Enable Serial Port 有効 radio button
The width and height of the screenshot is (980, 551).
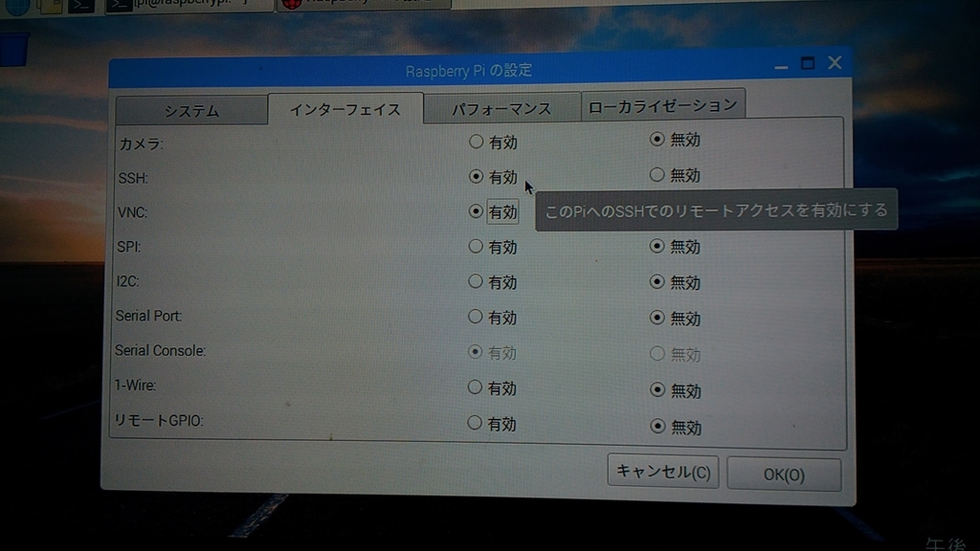click(475, 317)
